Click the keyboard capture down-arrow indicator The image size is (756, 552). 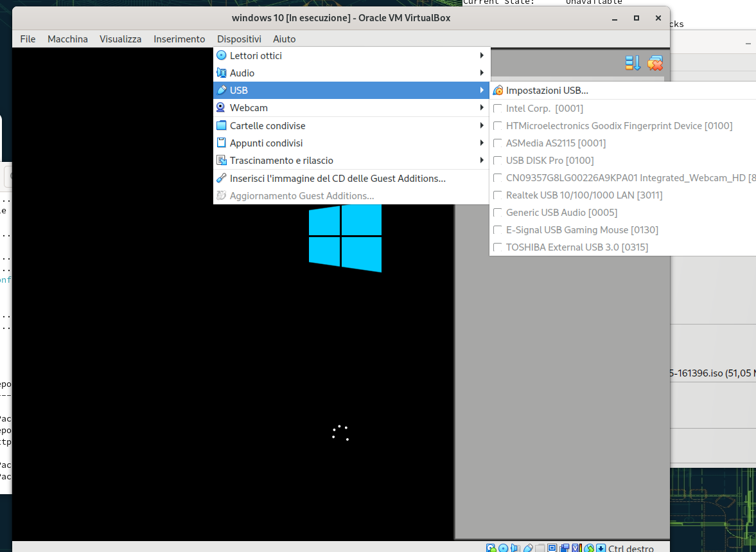pos(601,548)
